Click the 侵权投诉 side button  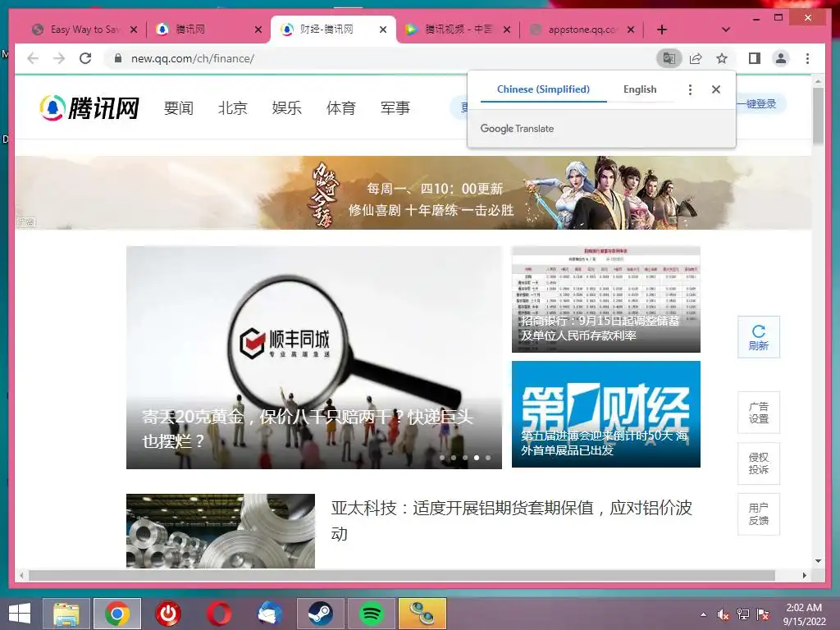point(759,463)
